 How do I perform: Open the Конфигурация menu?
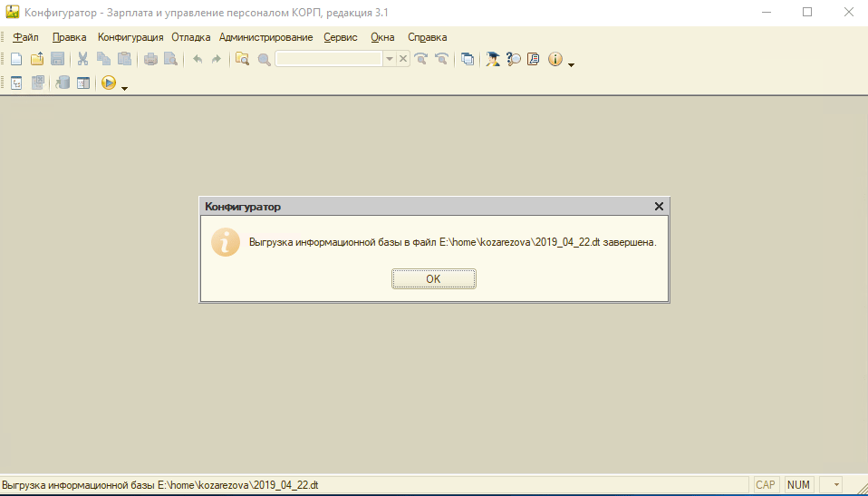[x=130, y=37]
